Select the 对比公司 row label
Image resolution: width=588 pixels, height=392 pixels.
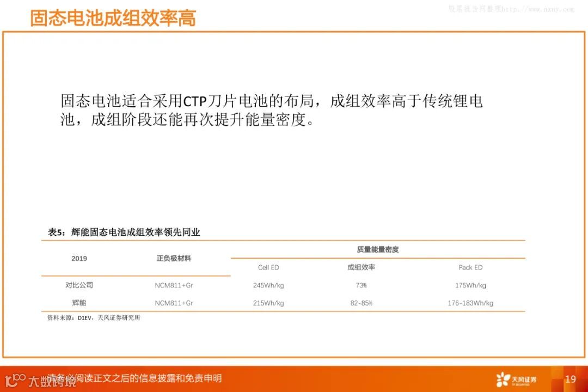[79, 285]
